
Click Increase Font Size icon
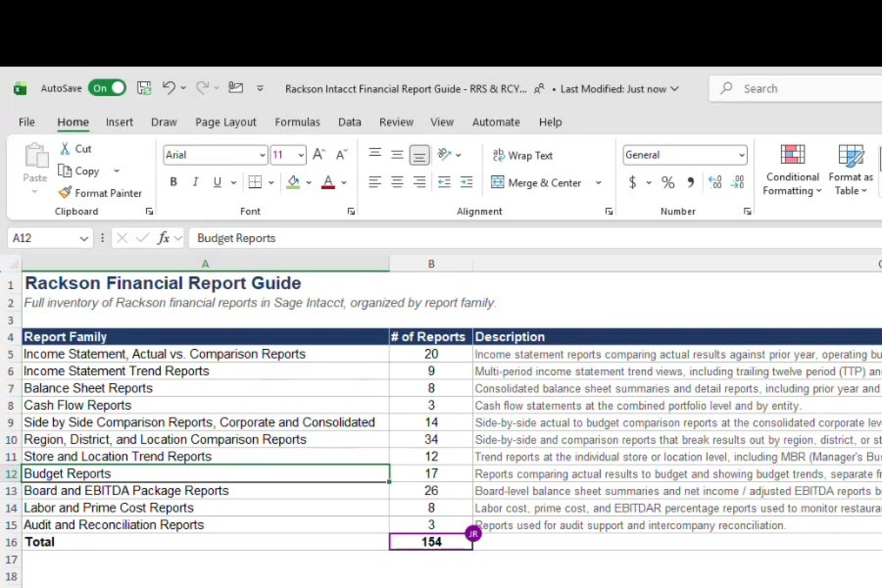click(319, 154)
